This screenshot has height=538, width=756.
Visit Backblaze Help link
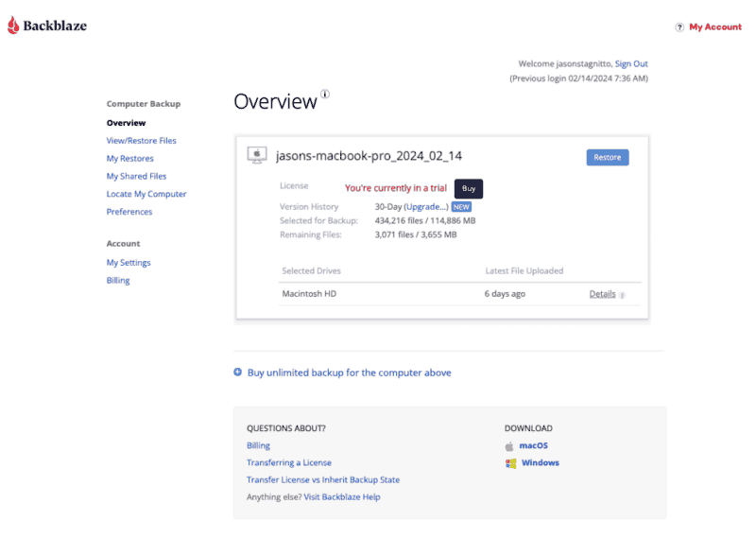click(x=342, y=496)
